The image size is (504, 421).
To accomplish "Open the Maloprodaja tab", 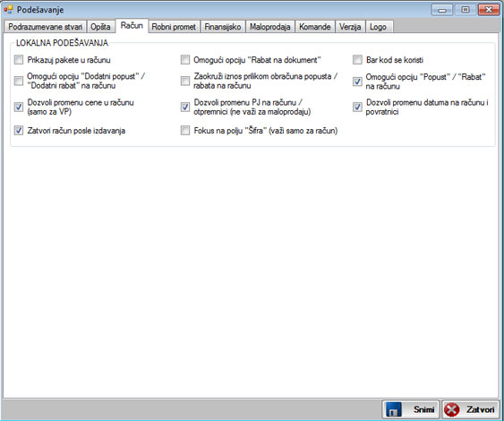I will click(x=270, y=27).
